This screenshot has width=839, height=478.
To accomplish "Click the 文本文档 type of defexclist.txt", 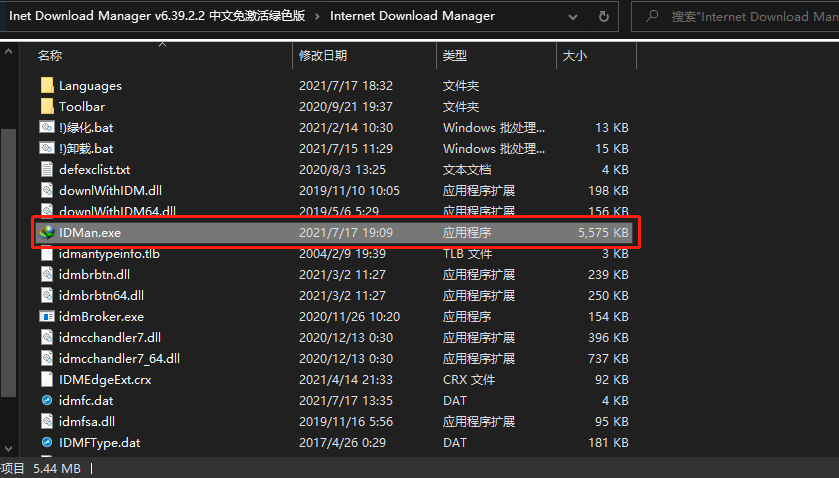I will [467, 169].
